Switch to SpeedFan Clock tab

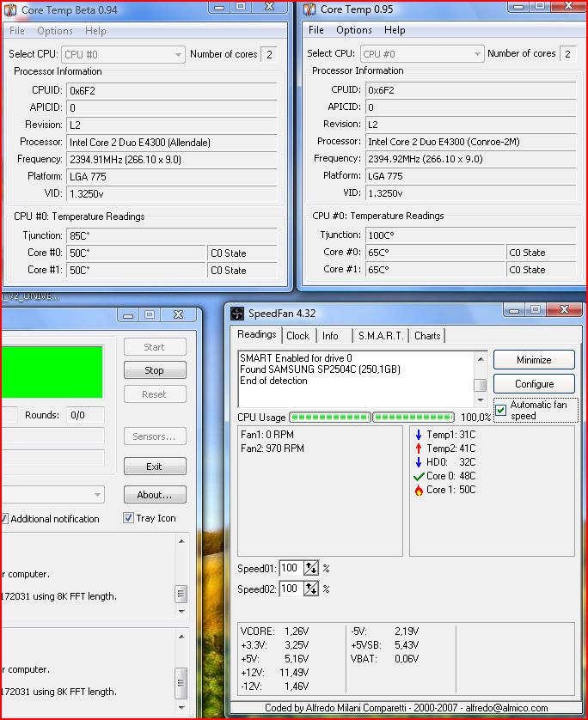pyautogui.click(x=298, y=336)
